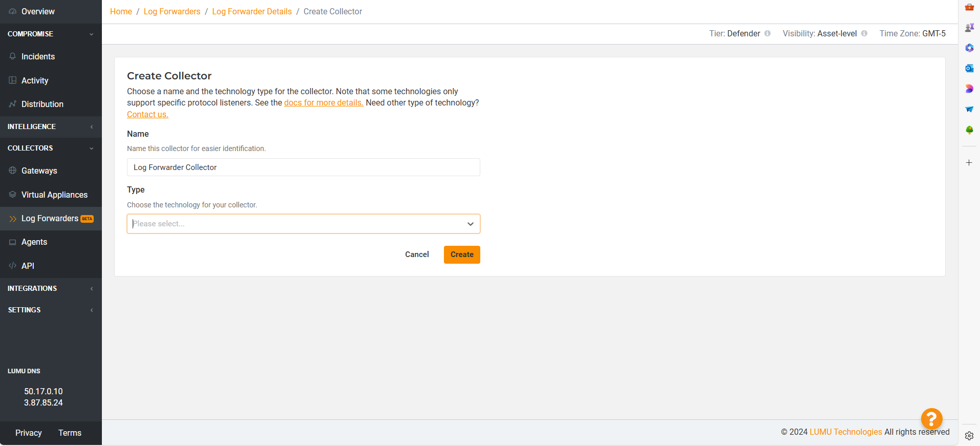The width and height of the screenshot is (980, 446).
Task: Go to Distribution in the sidebar
Action: tap(42, 104)
